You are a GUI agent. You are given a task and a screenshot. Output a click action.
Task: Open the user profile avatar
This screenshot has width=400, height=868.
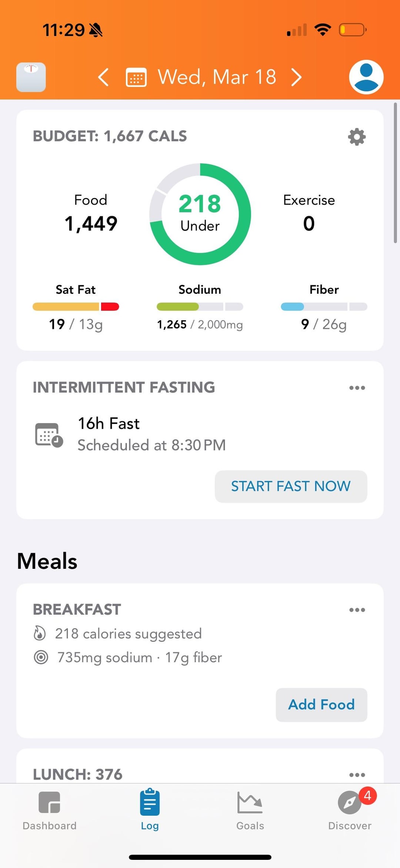pos(366,77)
